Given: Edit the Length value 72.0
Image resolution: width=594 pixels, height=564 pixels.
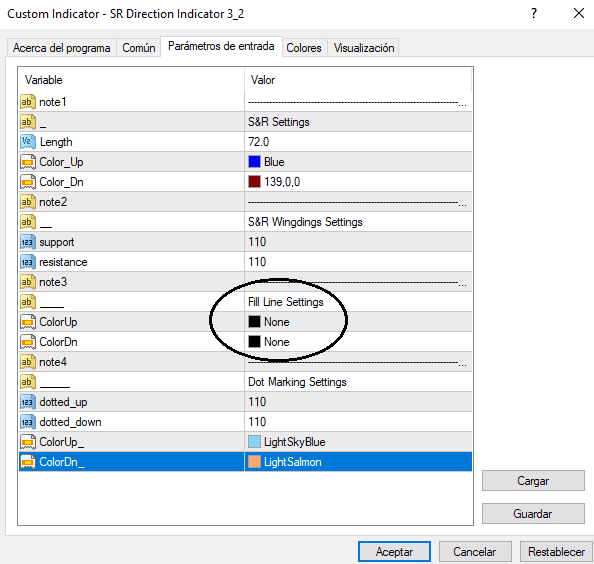Looking at the screenshot, I should coord(358,142).
